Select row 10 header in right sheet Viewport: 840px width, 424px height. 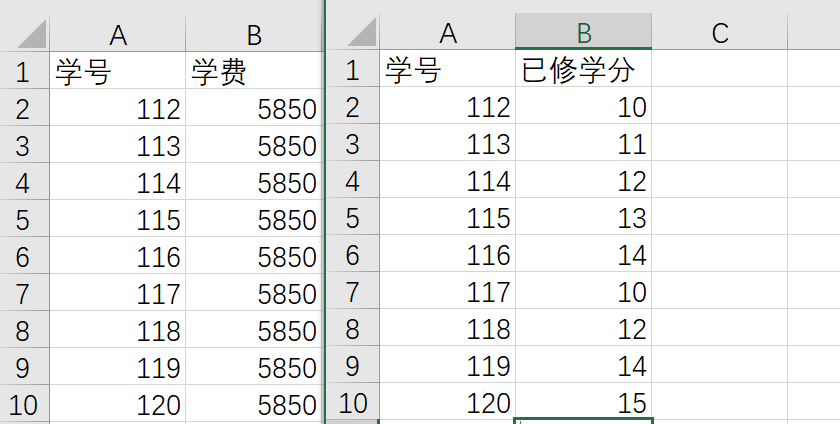[x=353, y=401]
